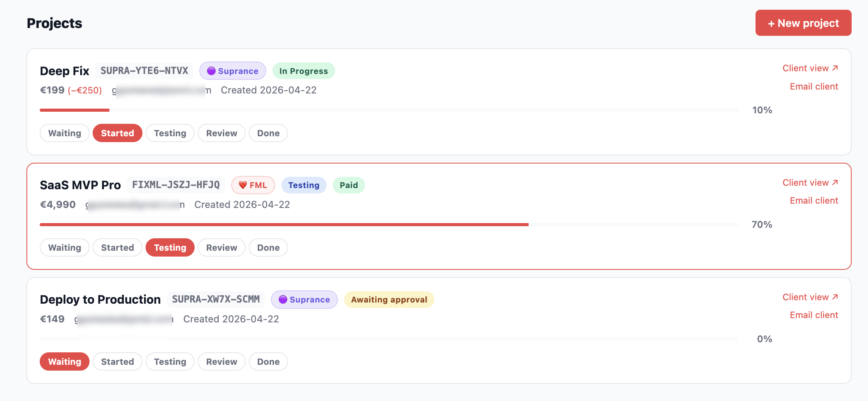Select Testing stage button on SaaS MVP Pro

coord(170,248)
